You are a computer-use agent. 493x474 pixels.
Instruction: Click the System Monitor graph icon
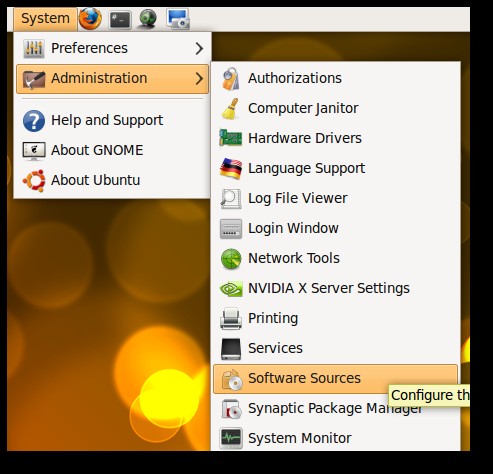point(231,439)
